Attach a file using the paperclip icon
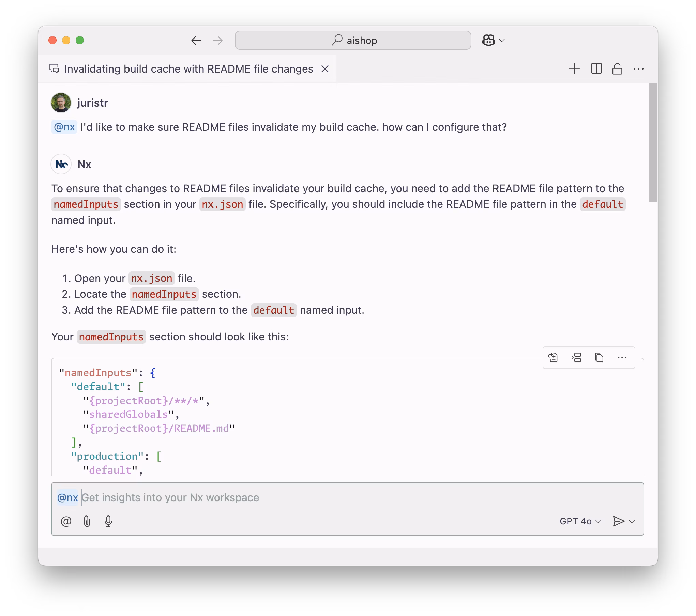The height and width of the screenshot is (616, 696). 87,521
